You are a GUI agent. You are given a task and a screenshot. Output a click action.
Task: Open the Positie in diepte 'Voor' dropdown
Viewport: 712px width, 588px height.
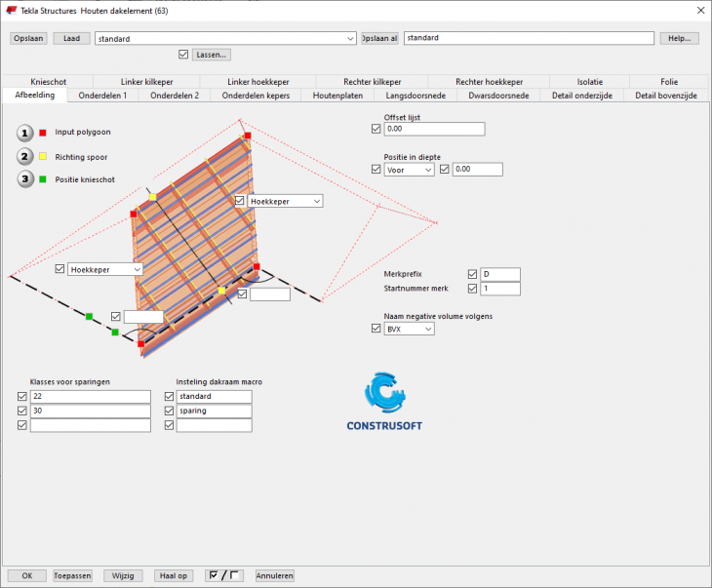pos(410,170)
